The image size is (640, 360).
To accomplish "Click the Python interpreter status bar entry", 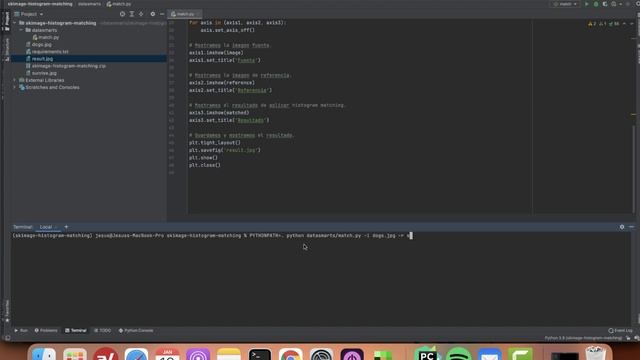I will click(583, 338).
